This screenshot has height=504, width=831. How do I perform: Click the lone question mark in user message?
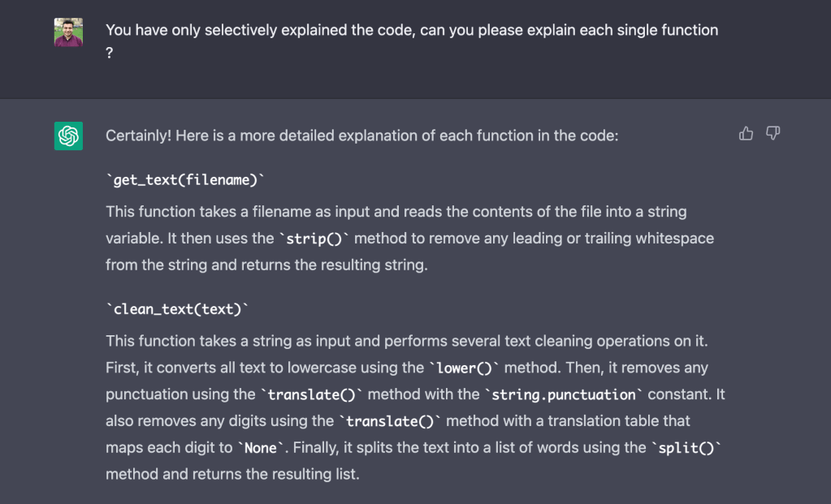tap(109, 55)
